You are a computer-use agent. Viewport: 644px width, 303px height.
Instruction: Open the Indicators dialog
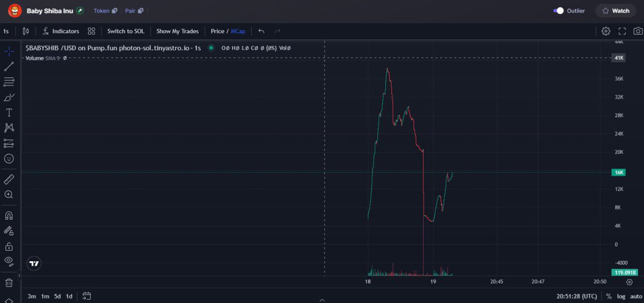61,31
